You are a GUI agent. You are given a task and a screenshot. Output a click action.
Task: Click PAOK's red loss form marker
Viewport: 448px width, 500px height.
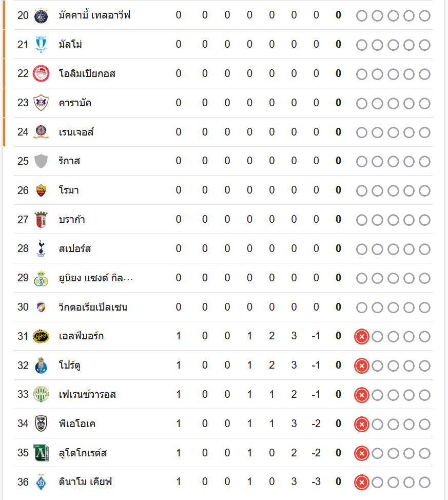362,424
